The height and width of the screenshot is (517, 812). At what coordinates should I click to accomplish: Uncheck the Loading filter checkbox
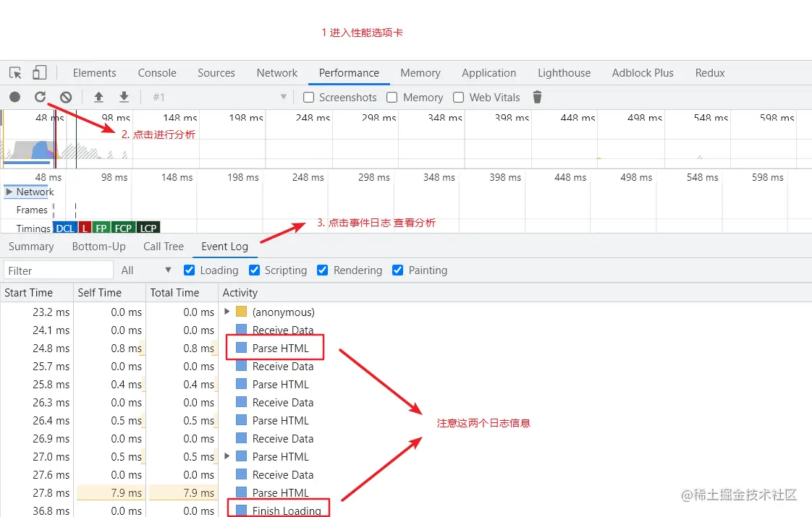(x=189, y=270)
